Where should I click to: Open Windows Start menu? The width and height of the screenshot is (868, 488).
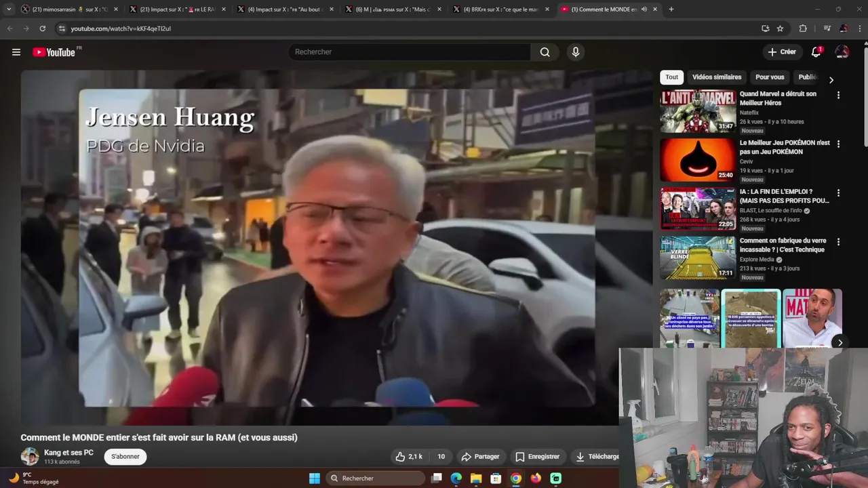click(x=315, y=479)
